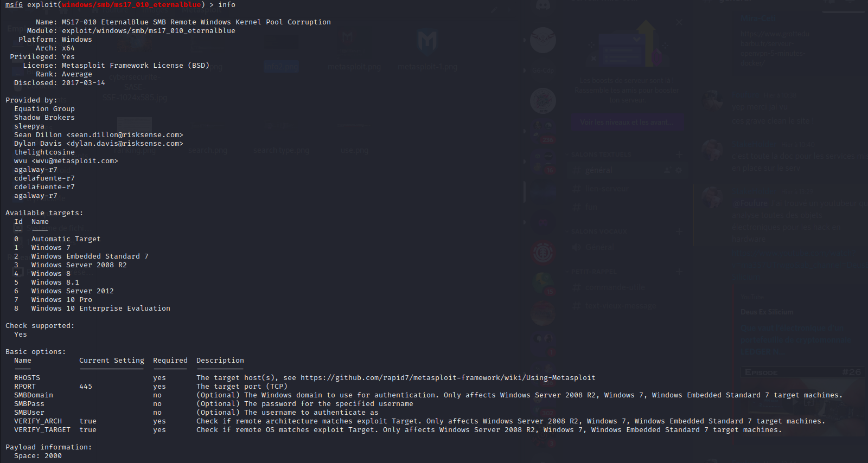The image size is (868, 463).
Task: Click the invite icon on général channel
Action: pyautogui.click(x=668, y=170)
